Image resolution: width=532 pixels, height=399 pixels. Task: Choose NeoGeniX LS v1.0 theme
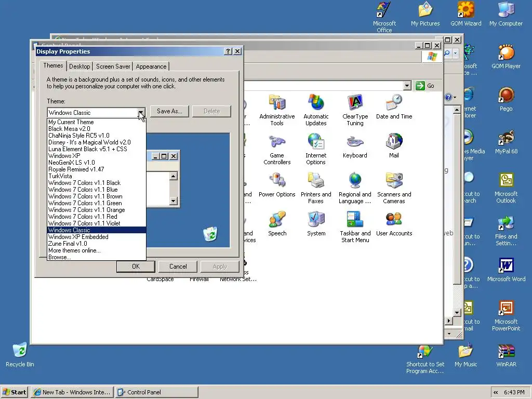pos(96,163)
